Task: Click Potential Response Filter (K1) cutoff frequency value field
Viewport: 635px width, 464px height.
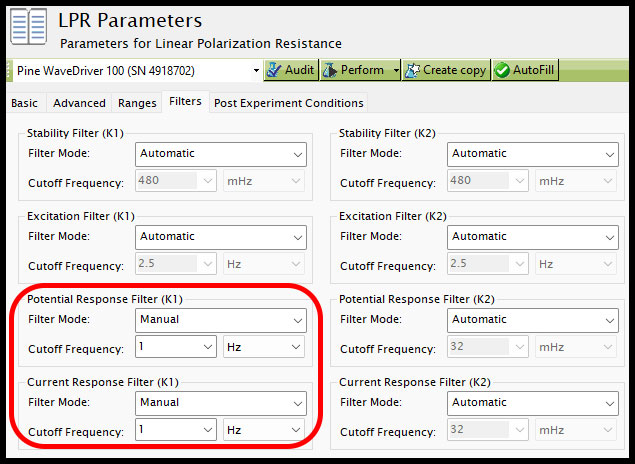Action: pyautogui.click(x=176, y=347)
